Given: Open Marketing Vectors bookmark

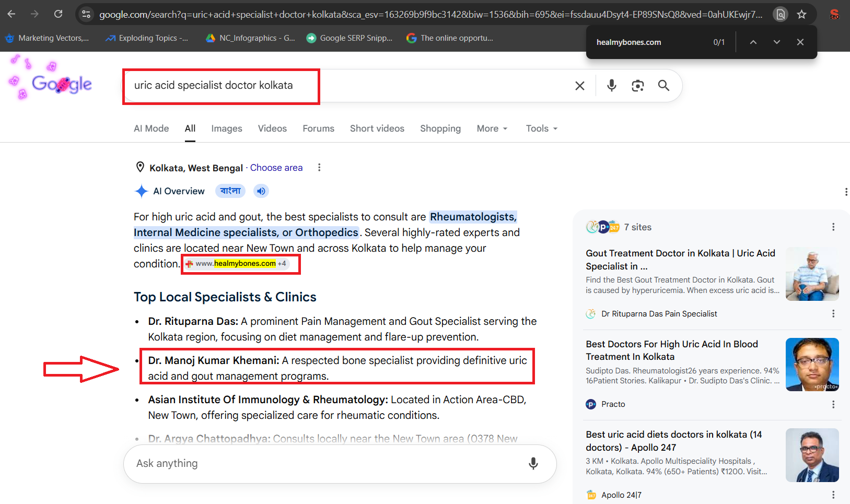Looking at the screenshot, I should click(x=47, y=38).
